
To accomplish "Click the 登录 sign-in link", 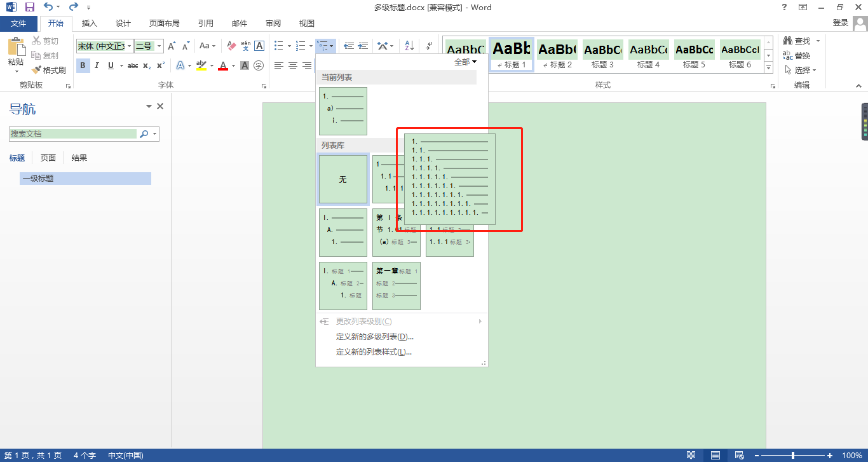I will [841, 23].
